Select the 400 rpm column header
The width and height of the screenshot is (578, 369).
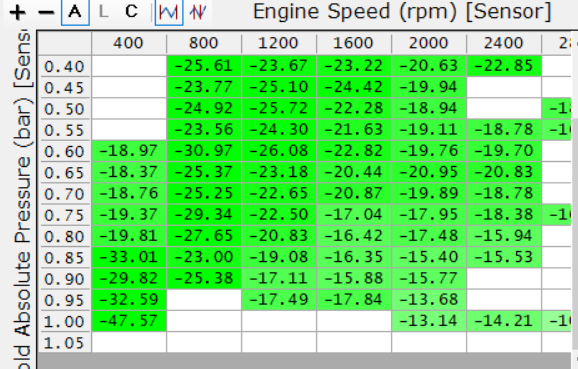(x=129, y=43)
